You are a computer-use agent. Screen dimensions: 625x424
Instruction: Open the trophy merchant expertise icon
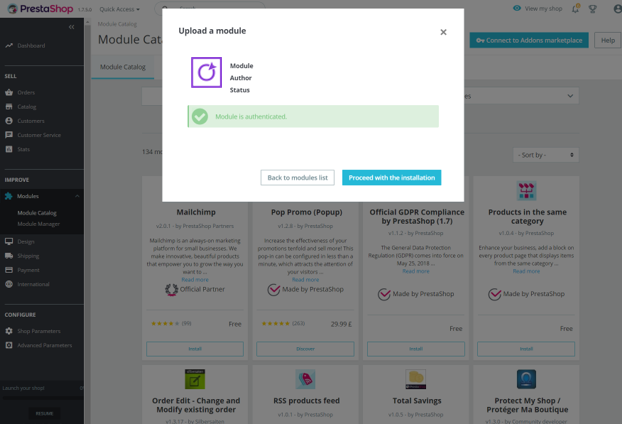pyautogui.click(x=593, y=9)
